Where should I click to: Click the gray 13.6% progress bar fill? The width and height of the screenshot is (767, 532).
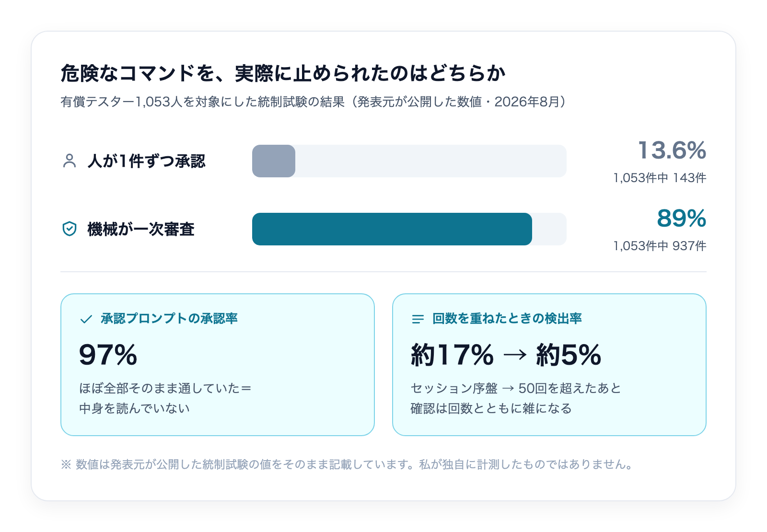[274, 161]
